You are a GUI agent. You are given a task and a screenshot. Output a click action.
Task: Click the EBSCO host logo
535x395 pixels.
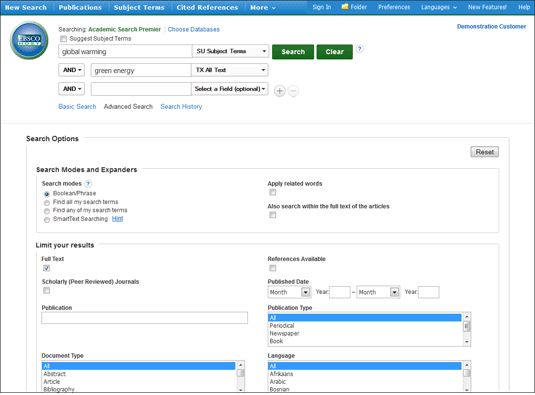click(x=29, y=40)
